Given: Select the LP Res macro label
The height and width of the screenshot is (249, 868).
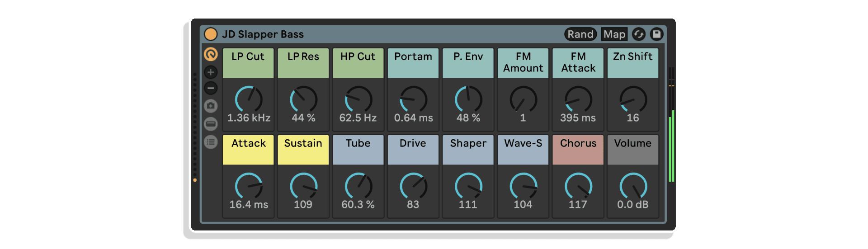Looking at the screenshot, I should pos(303,63).
